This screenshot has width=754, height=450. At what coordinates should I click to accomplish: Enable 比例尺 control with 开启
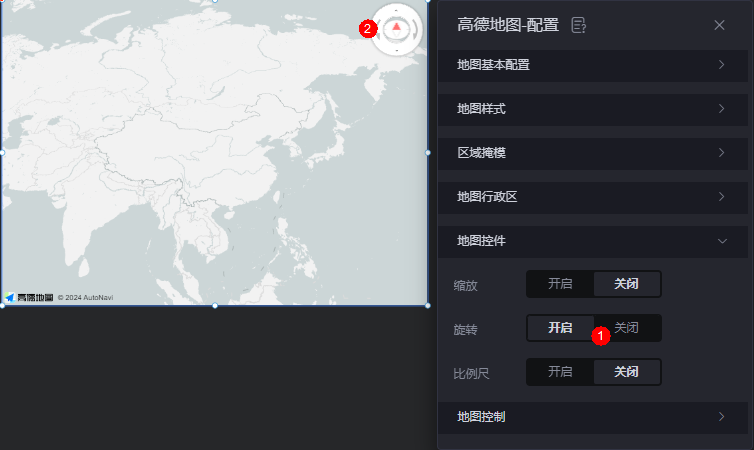(560, 372)
